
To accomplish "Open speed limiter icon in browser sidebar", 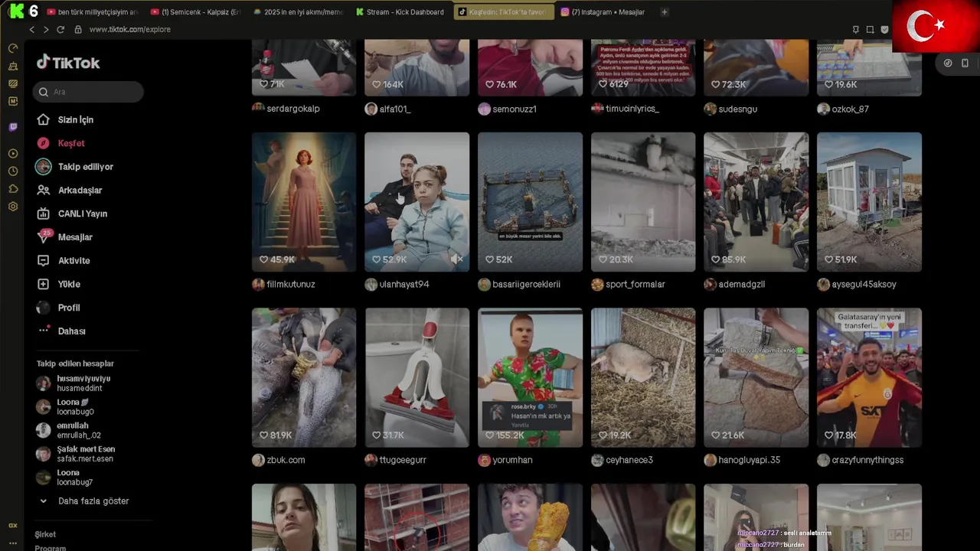I will pos(13,48).
